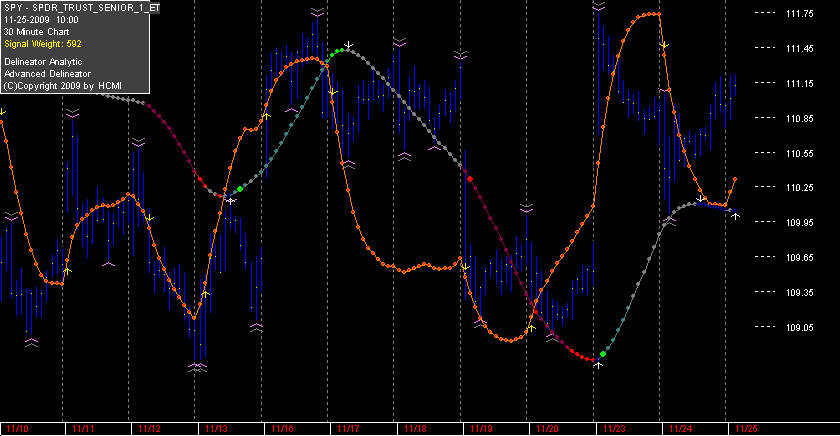This screenshot has width=840, height=436.
Task: Click the yellow down arrow near 11/24 top
Action: tap(664, 46)
